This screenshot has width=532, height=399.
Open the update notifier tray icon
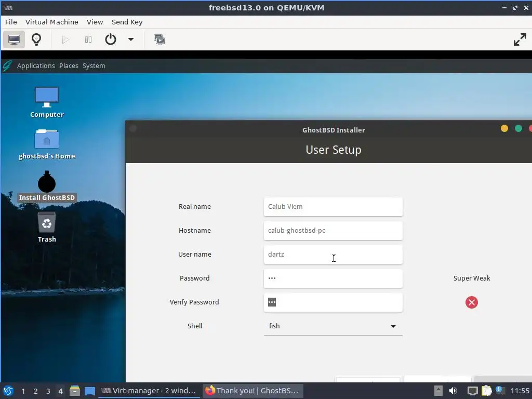tap(500, 390)
